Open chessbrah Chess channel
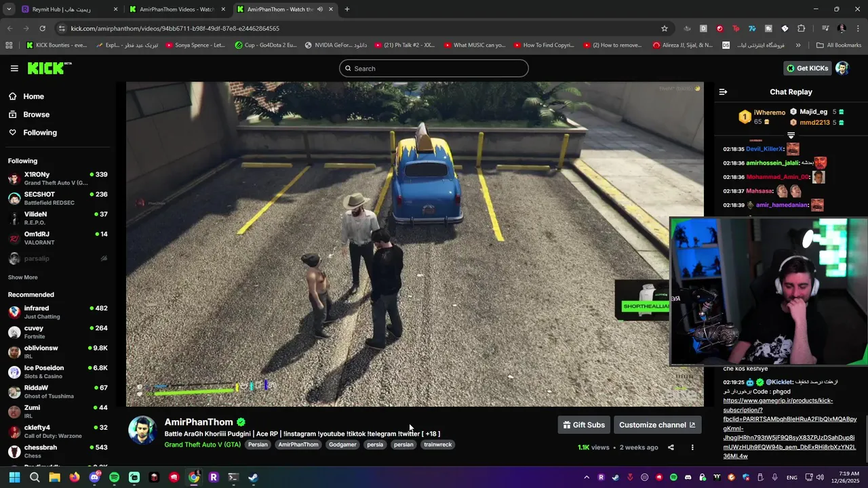Screen dimensions: 868x488 pos(58,451)
